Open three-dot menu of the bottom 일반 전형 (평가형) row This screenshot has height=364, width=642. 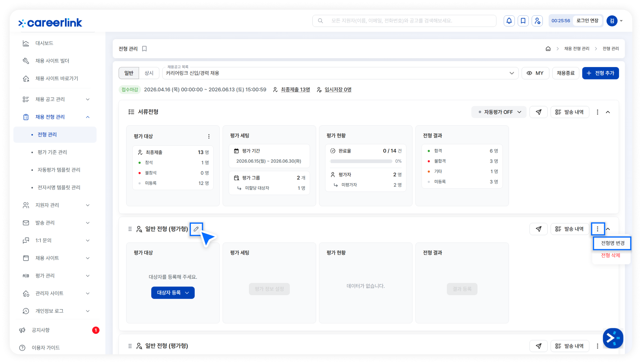[598, 346]
